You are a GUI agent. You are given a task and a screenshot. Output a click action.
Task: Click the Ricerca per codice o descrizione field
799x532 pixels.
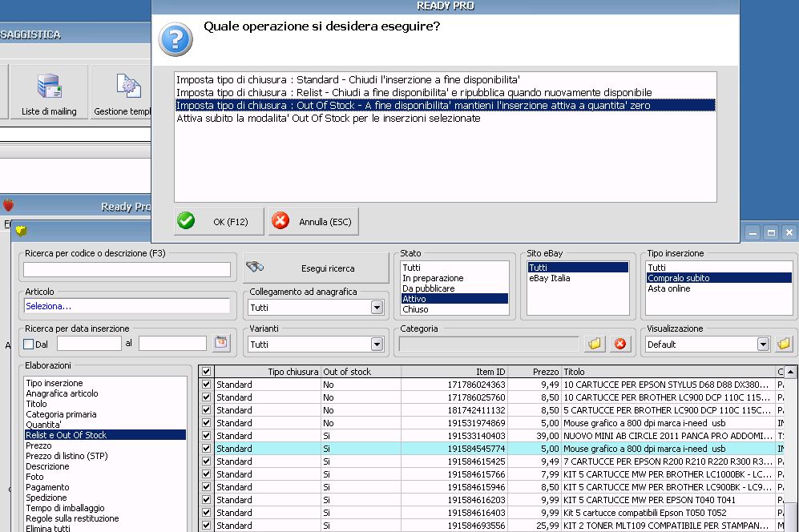pos(127,269)
